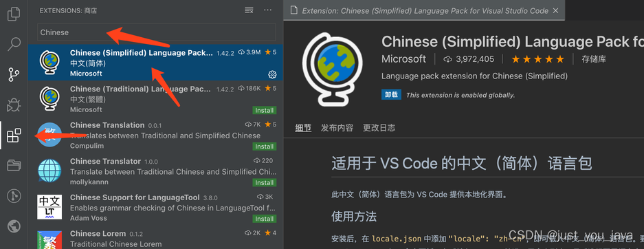Click Chinese Translator globe icon
Image resolution: width=644 pixels, height=249 pixels.
click(49, 171)
